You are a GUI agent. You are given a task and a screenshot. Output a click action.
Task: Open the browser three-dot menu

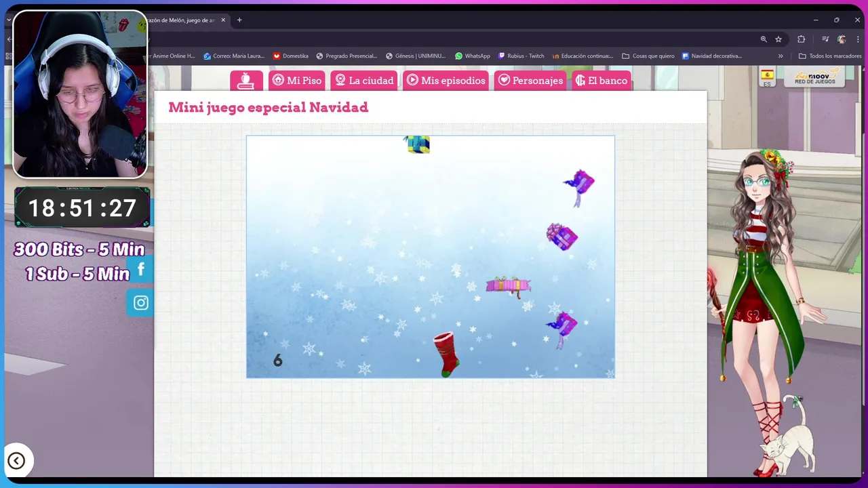tap(858, 39)
